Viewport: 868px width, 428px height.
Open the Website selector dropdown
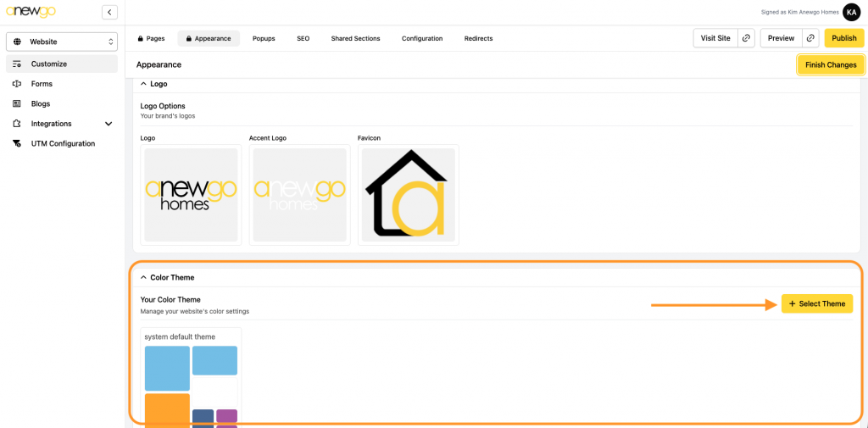point(62,42)
